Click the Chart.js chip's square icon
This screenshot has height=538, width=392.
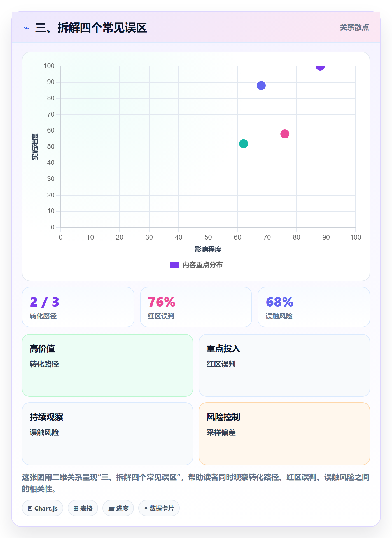[30, 508]
